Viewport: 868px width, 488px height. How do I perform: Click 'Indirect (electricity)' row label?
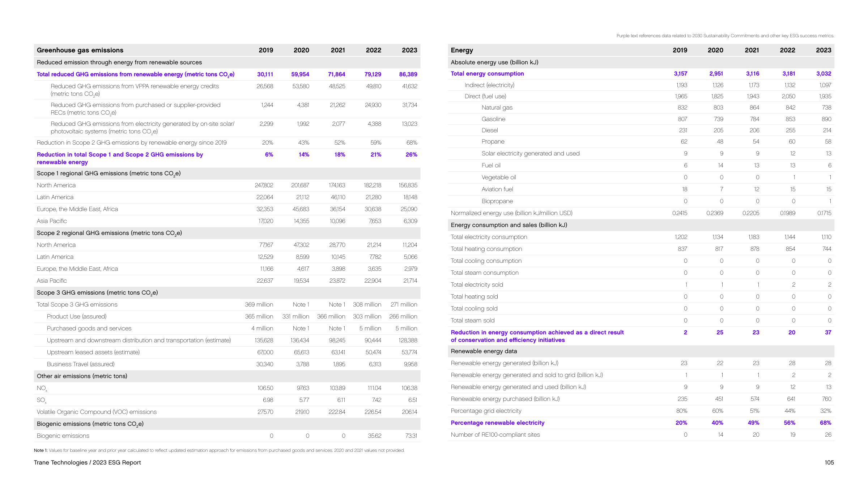point(489,85)
